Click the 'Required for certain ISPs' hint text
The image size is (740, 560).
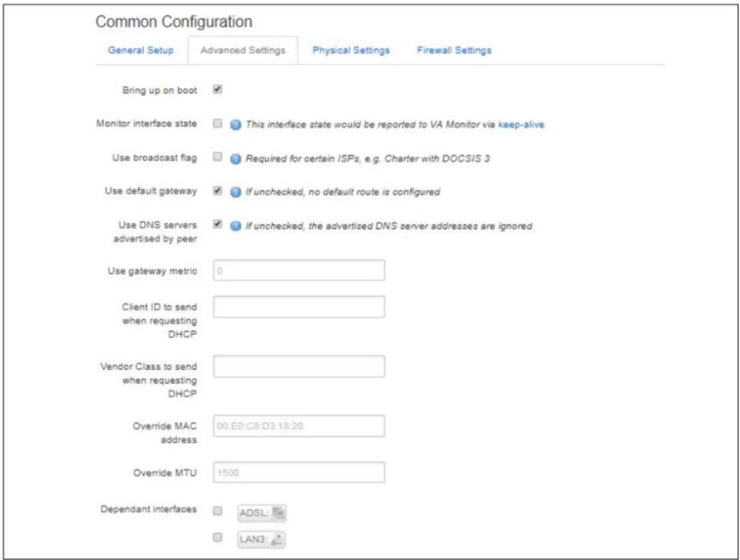point(367,158)
